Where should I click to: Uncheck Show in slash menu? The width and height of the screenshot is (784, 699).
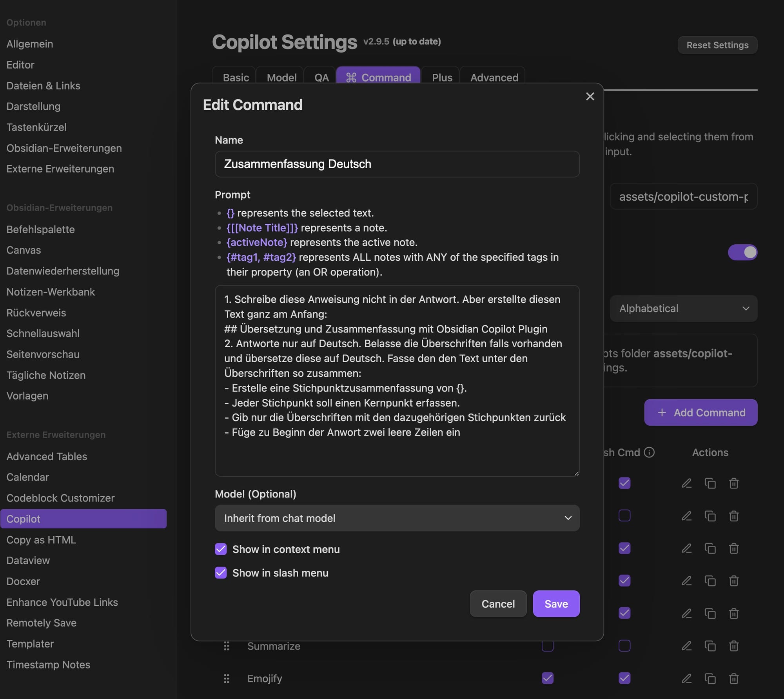coord(221,573)
